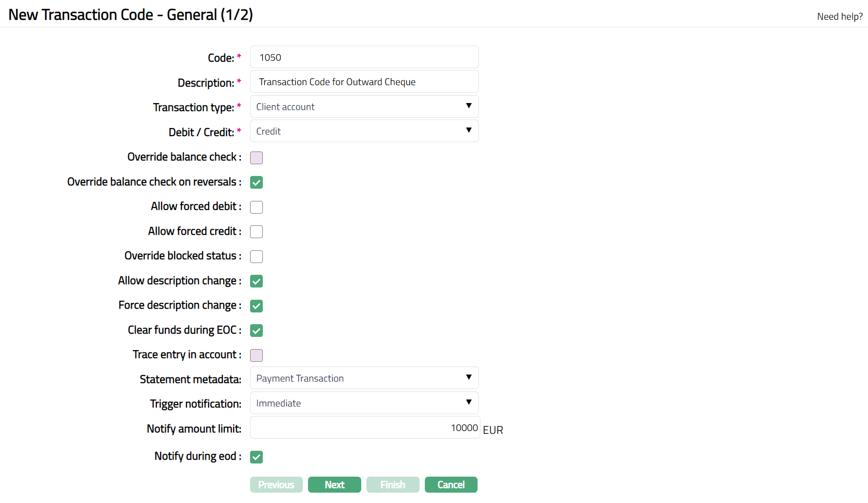This screenshot has width=868, height=503.
Task: Enable Trace entry in account checkbox
Action: pos(256,355)
